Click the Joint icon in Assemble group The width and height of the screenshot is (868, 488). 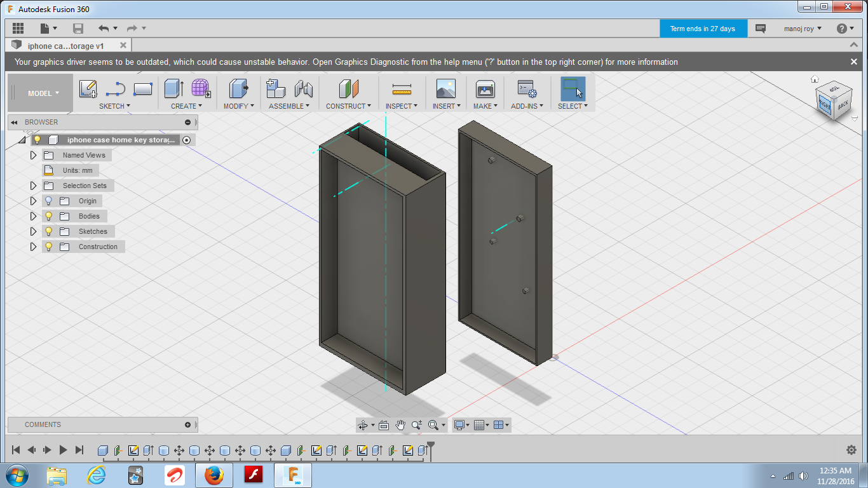pyautogui.click(x=304, y=89)
